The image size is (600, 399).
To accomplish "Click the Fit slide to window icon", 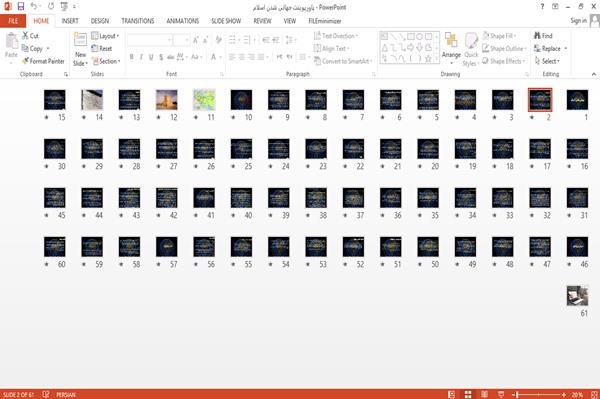I will click(x=594, y=394).
